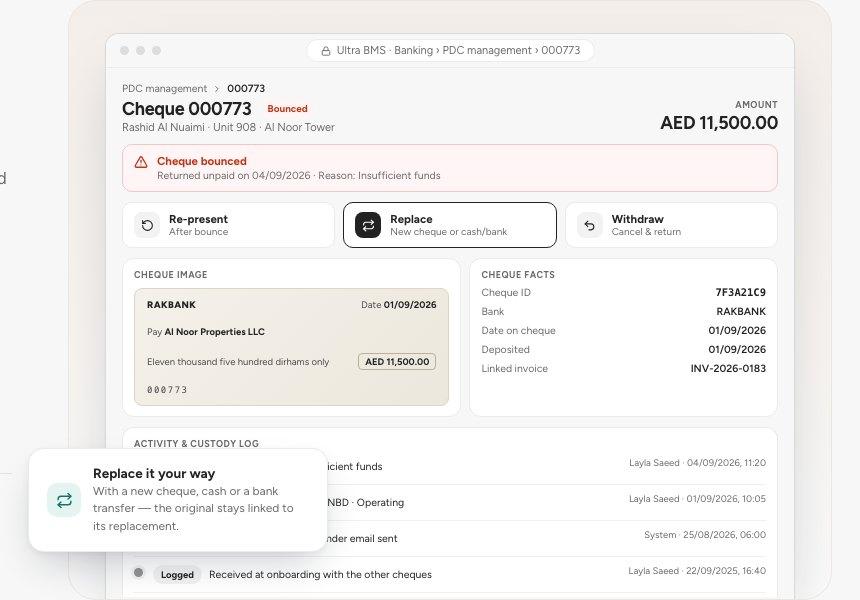The height and width of the screenshot is (600, 860).
Task: Click the Withdraw undo arrow icon
Action: 590,225
